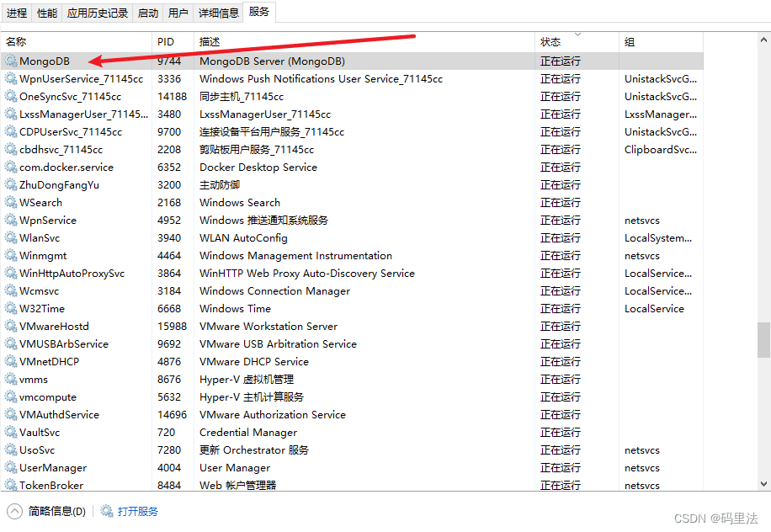Click the VaultSvc service gear icon

point(11,433)
